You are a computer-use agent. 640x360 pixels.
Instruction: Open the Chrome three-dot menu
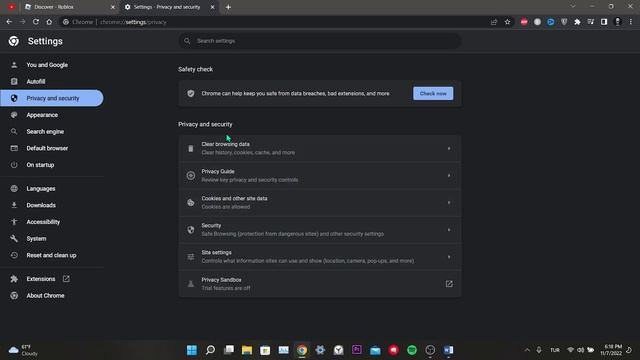pos(631,22)
